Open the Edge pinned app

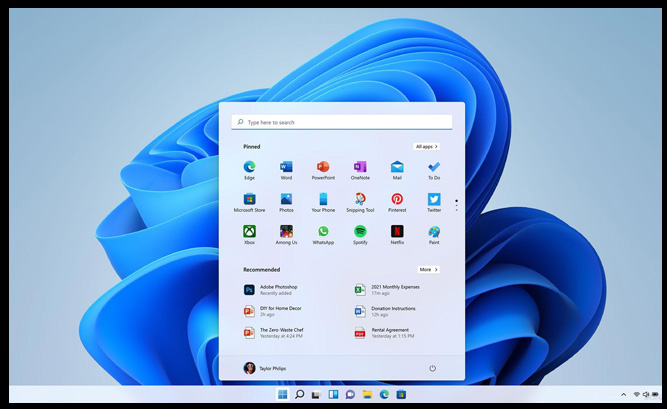249,170
